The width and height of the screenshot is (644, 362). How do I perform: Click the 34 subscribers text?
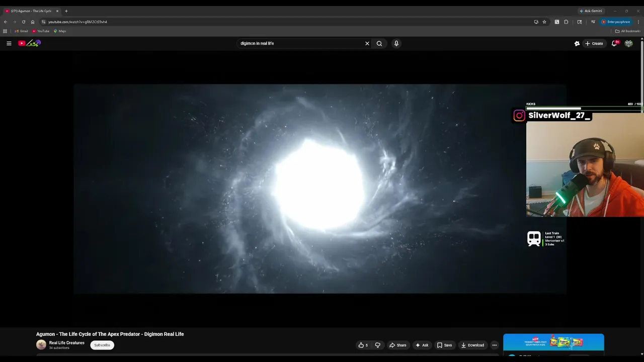click(59, 348)
